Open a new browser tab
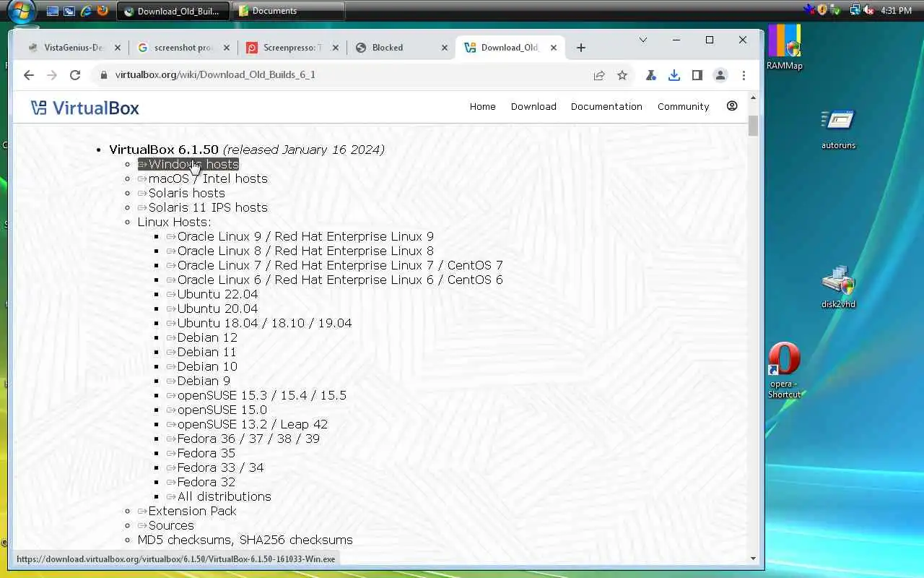 pyautogui.click(x=581, y=48)
